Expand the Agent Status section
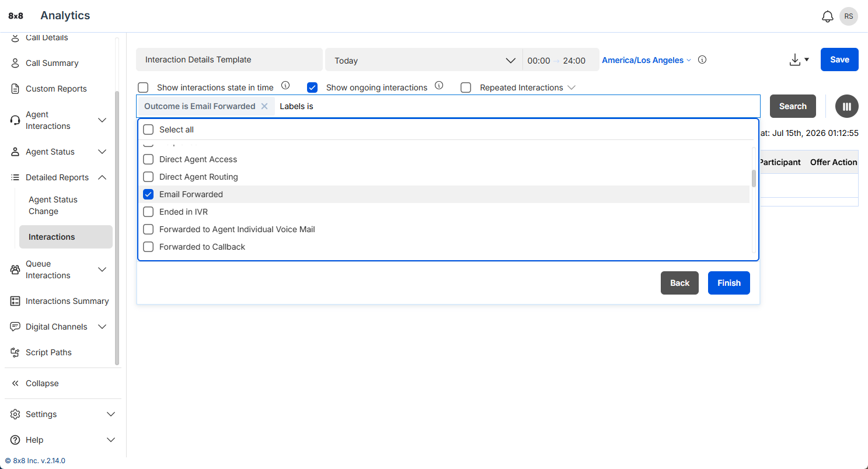868x469 pixels. [x=102, y=152]
